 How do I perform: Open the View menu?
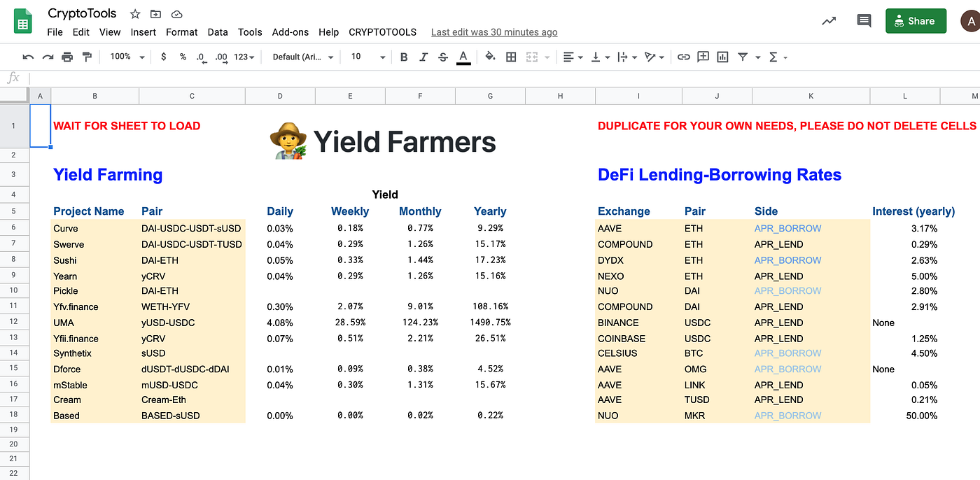tap(110, 32)
